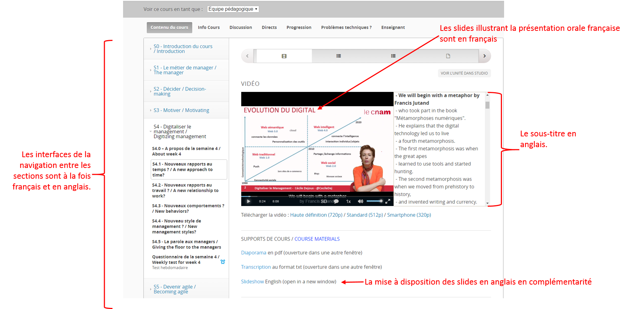Image resolution: width=644 pixels, height=309 pixels.
Task: Collapse S4 - Digitaliser le management section
Action: click(186, 131)
